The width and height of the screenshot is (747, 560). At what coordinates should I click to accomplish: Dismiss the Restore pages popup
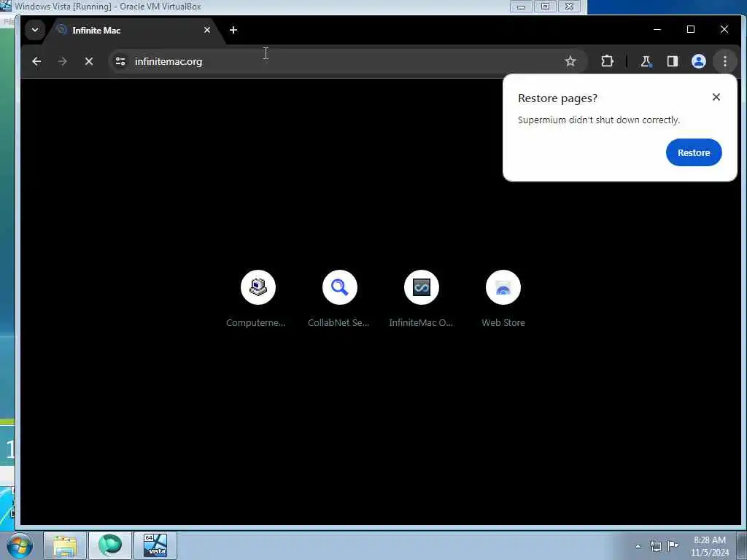point(716,97)
